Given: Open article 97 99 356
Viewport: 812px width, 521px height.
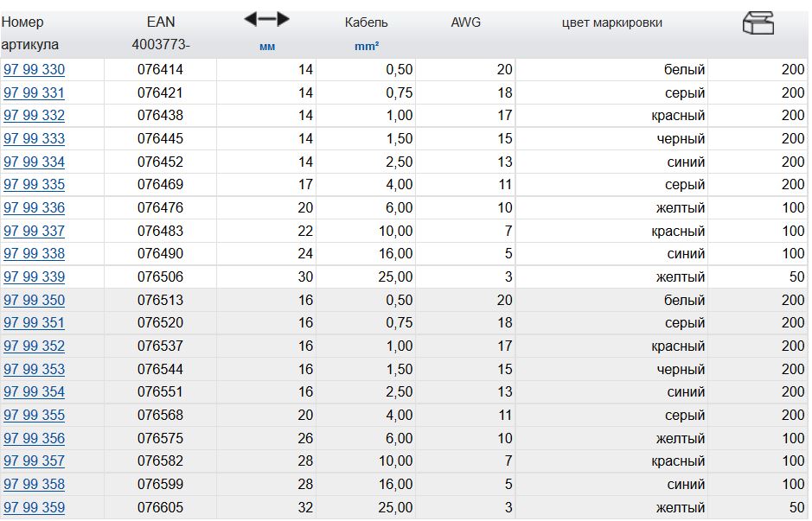Looking at the screenshot, I should pyautogui.click(x=34, y=439).
